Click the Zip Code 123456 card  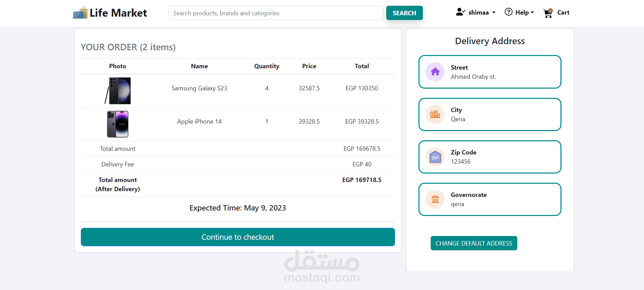[x=490, y=157]
